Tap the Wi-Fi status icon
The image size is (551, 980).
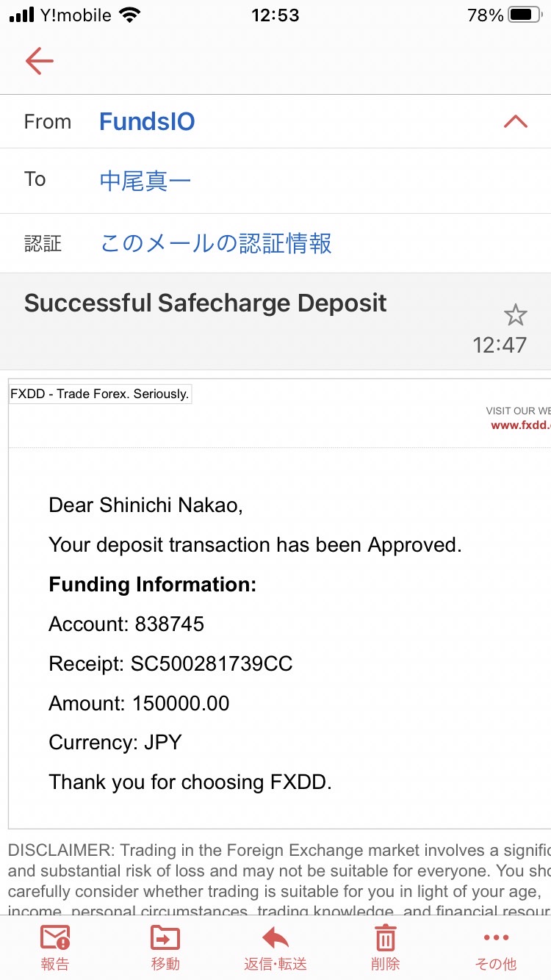click(130, 15)
